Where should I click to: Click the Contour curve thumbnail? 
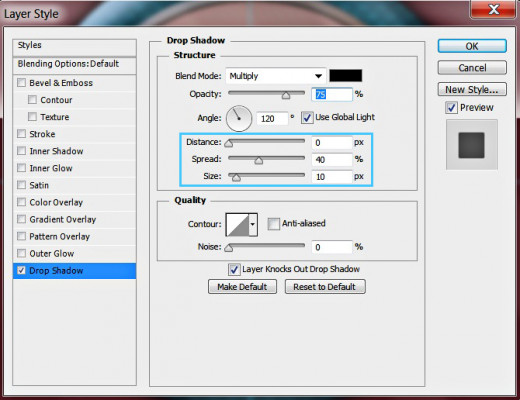[237, 225]
